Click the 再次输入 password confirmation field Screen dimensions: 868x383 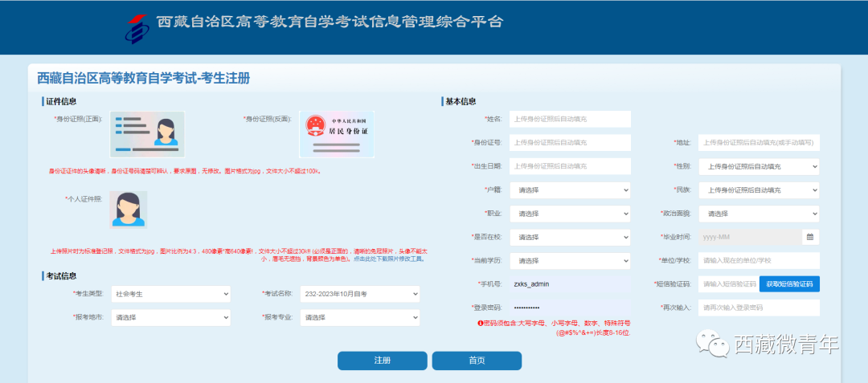click(x=758, y=308)
